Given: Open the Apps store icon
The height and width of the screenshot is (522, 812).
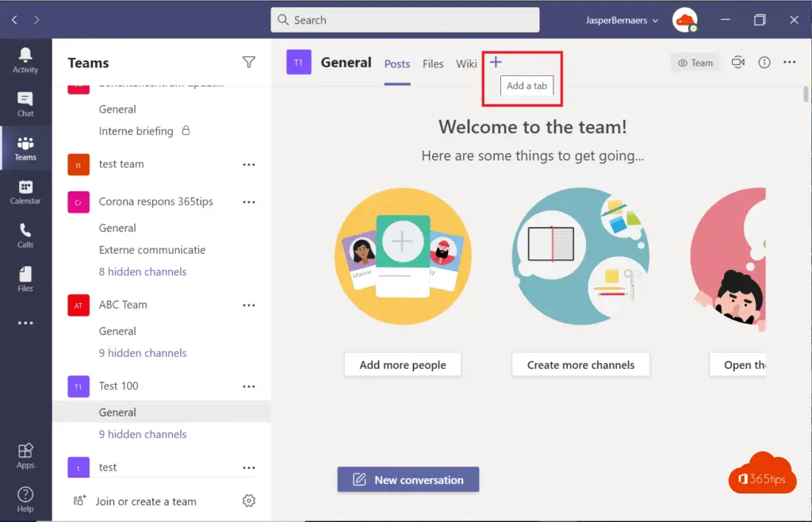Looking at the screenshot, I should (25, 455).
